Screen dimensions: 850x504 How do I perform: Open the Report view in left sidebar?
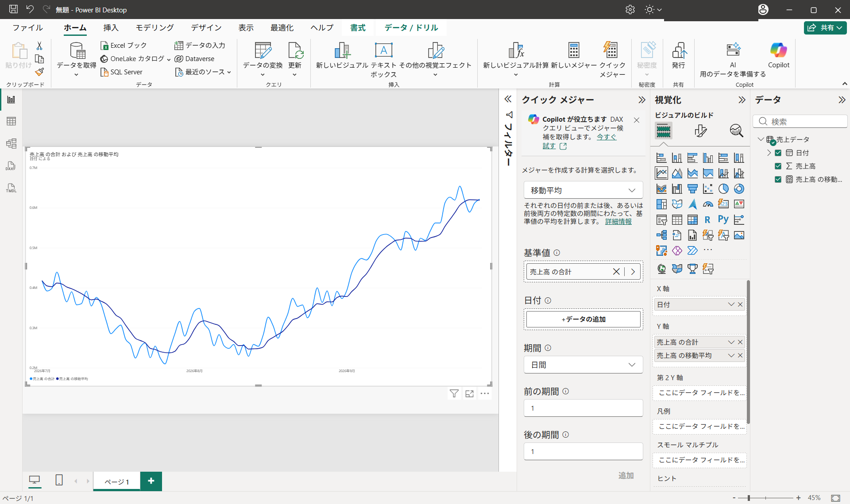pos(11,100)
